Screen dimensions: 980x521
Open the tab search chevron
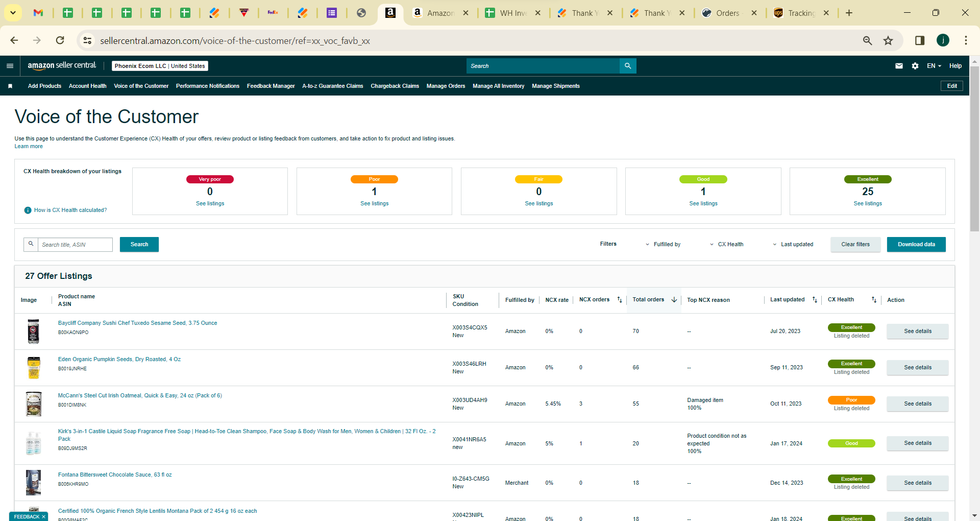[13, 13]
